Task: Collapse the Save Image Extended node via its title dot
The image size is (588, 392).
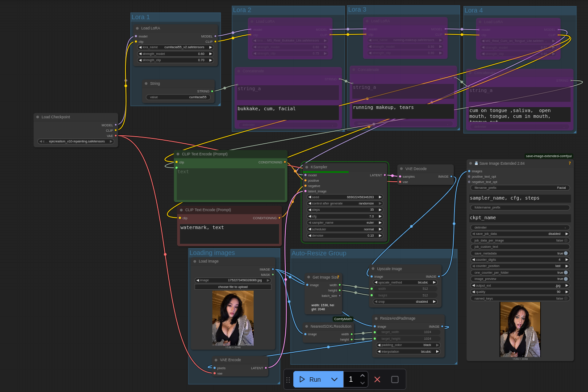Action: click(x=471, y=163)
